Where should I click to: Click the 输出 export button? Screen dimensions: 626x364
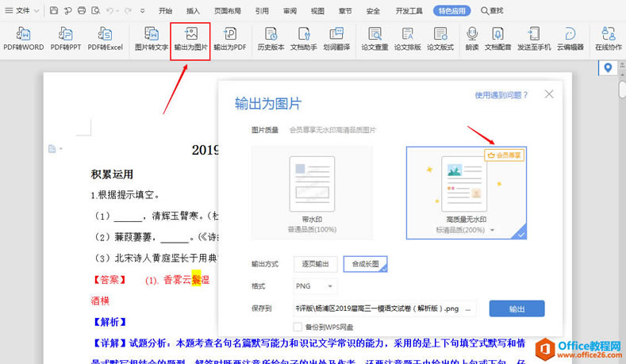tap(517, 308)
